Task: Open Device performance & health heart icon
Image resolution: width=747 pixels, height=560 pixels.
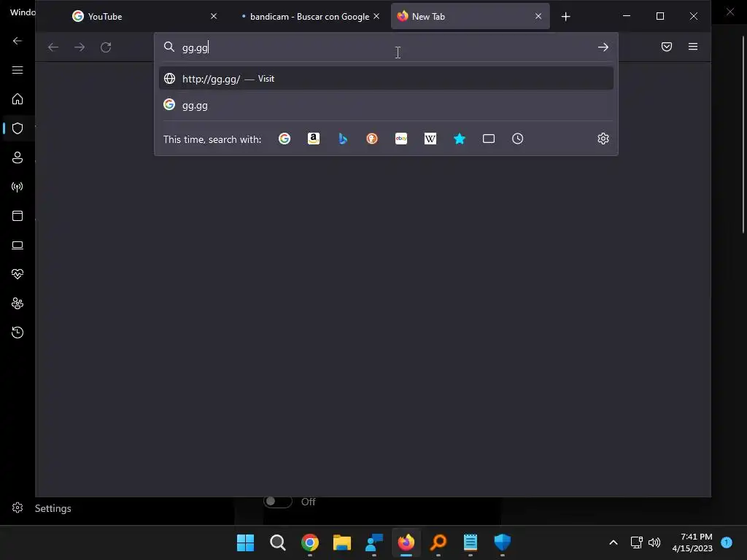Action: click(18, 274)
